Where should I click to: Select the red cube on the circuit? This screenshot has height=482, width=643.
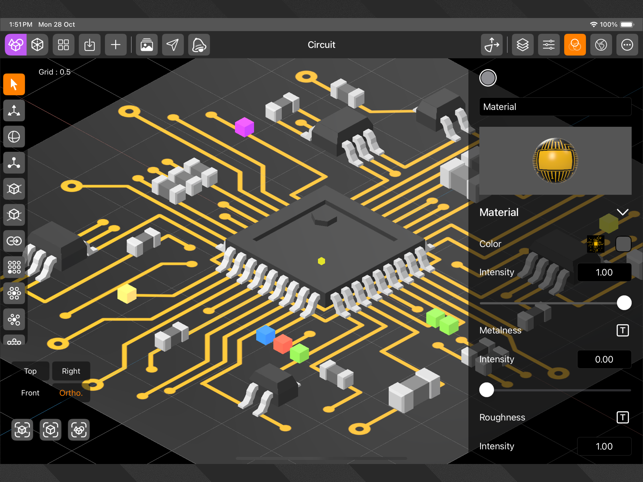pos(283,344)
